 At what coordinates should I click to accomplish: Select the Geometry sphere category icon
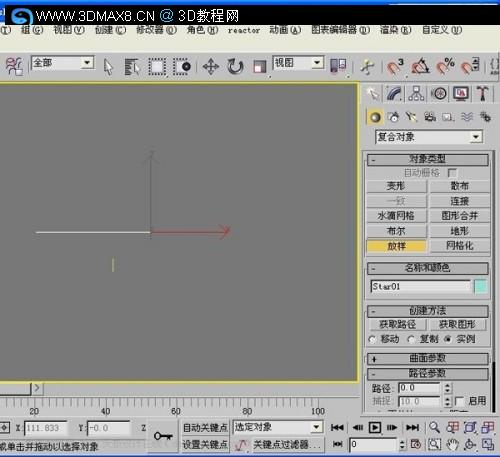pos(375,117)
